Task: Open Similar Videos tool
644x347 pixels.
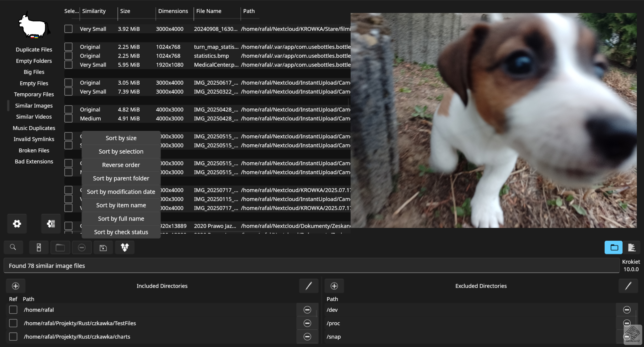Action: point(34,117)
